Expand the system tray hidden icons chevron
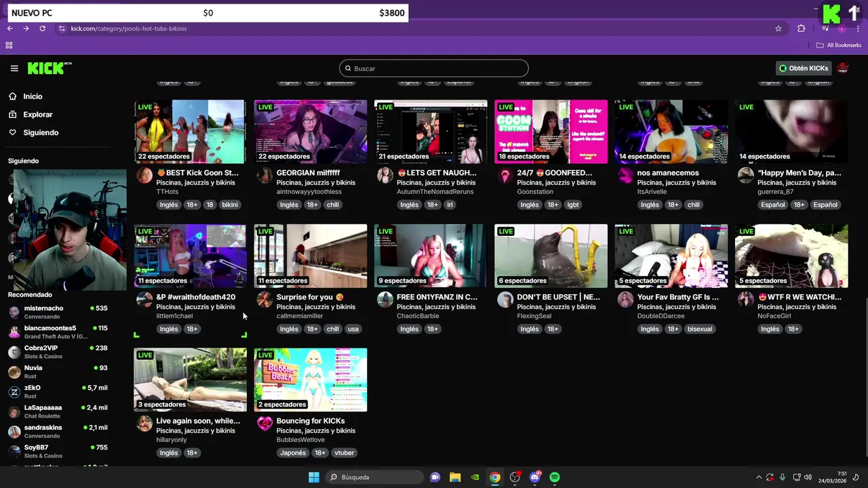The height and width of the screenshot is (488, 868). point(759,477)
